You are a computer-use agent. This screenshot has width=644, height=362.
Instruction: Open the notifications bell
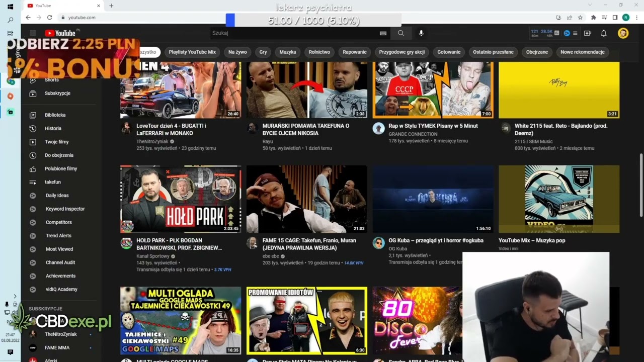click(x=604, y=33)
